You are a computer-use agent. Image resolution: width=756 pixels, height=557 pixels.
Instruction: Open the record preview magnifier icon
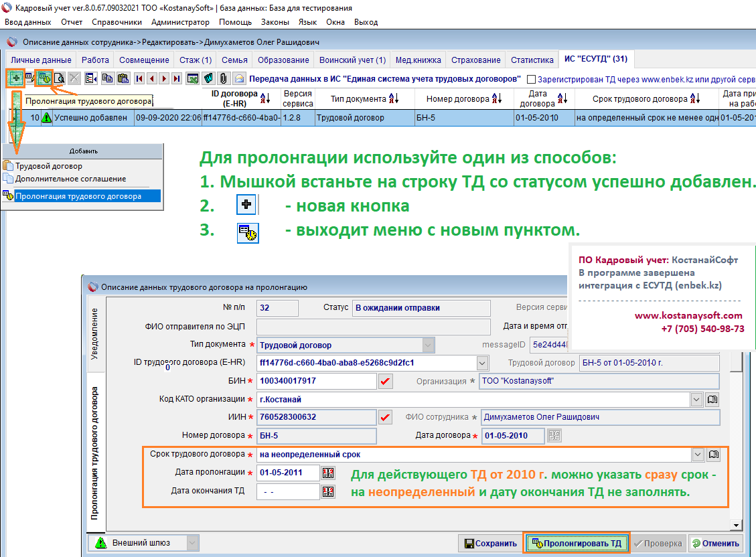coord(60,78)
